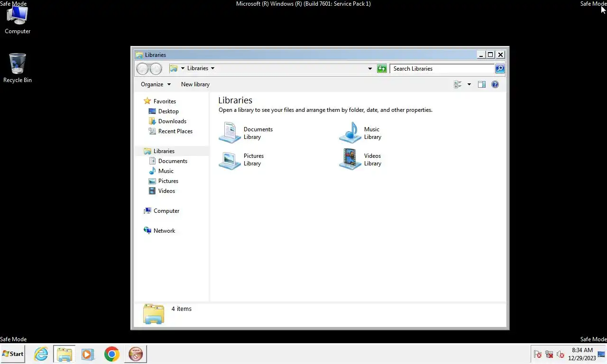607x364 pixels.
Task: Click the Action Center flag tray icon
Action: 537,354
